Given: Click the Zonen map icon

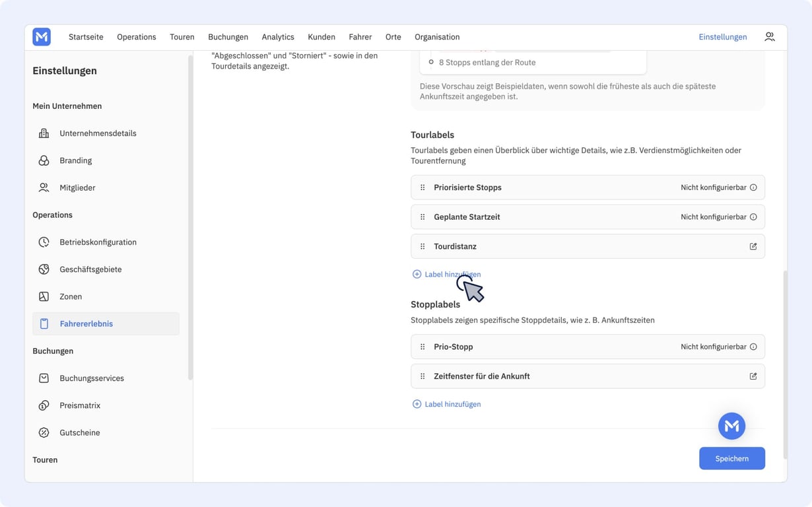Looking at the screenshot, I should coord(44,296).
